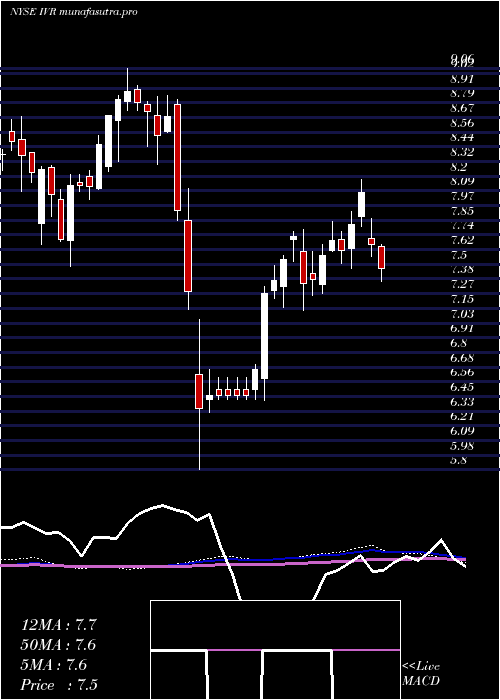Select the 5MA : 7.6 readout
500x700 pixels.
[x=54, y=665]
